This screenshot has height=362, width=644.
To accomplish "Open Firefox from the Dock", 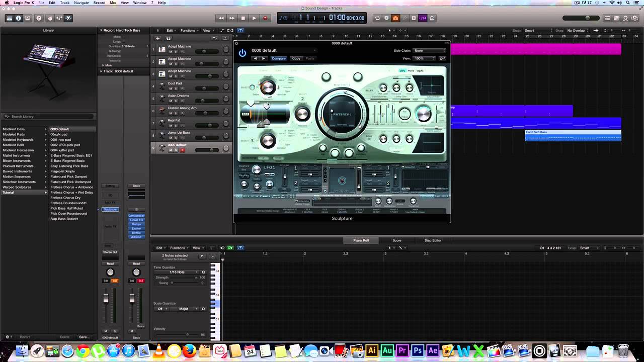I will click(189, 350).
